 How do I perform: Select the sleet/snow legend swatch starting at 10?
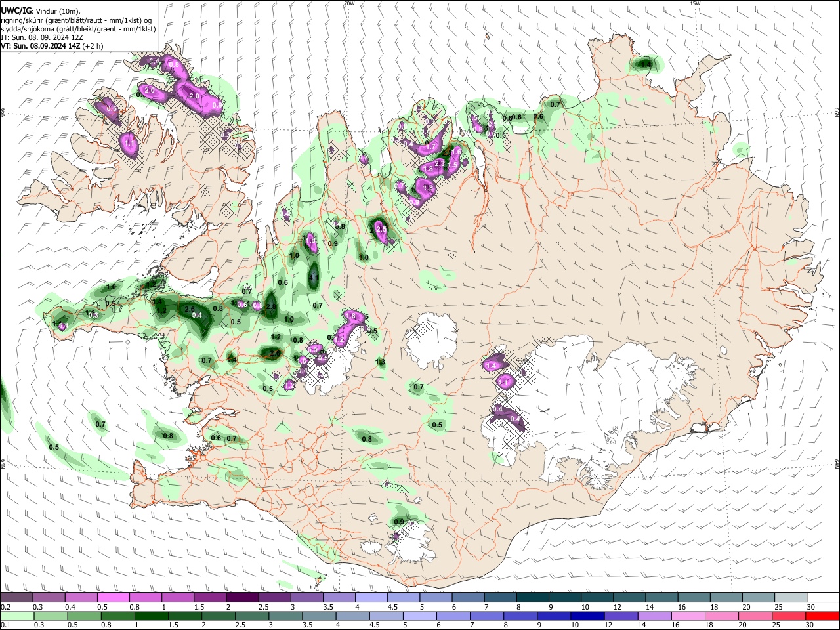pyautogui.click(x=597, y=598)
